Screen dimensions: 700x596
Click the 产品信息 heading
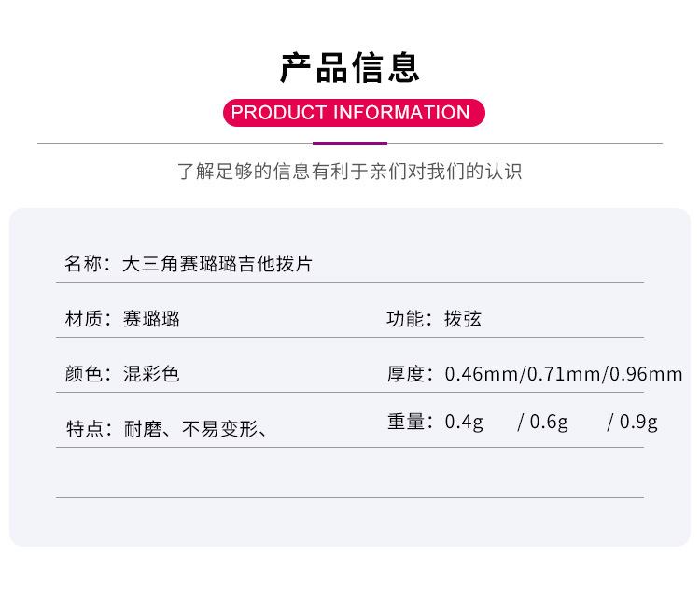(x=350, y=68)
